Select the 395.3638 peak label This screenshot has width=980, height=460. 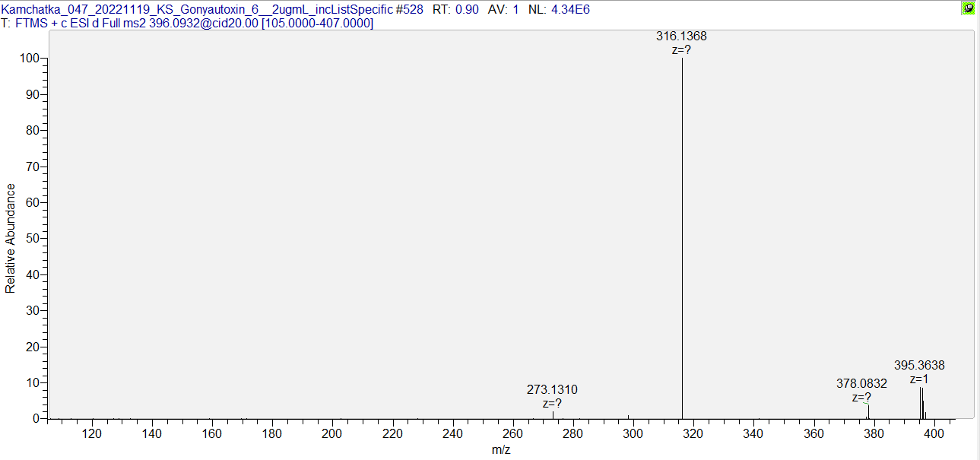point(919,366)
